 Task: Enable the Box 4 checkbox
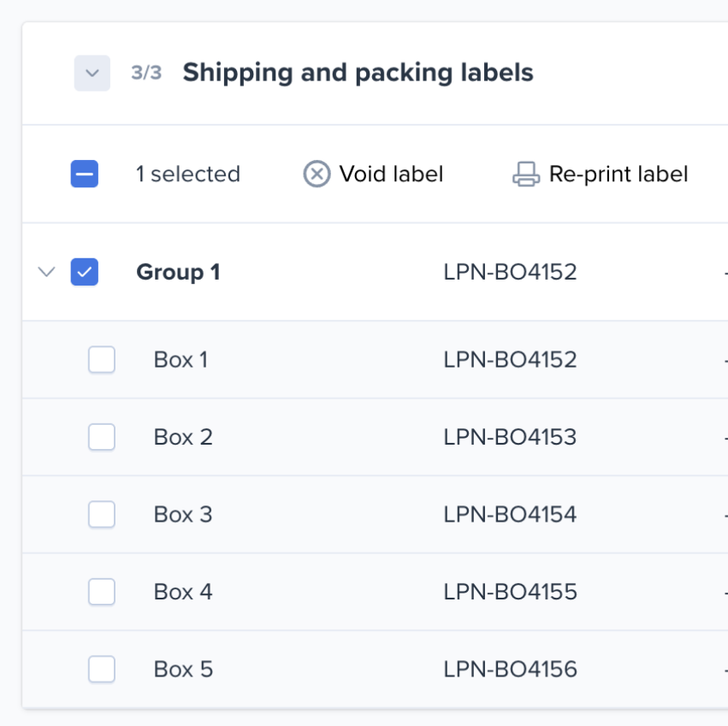pyautogui.click(x=102, y=592)
